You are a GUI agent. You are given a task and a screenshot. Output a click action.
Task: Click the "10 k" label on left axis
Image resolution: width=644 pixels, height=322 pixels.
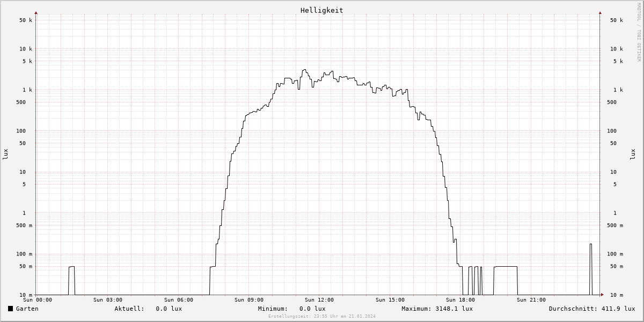point(26,49)
